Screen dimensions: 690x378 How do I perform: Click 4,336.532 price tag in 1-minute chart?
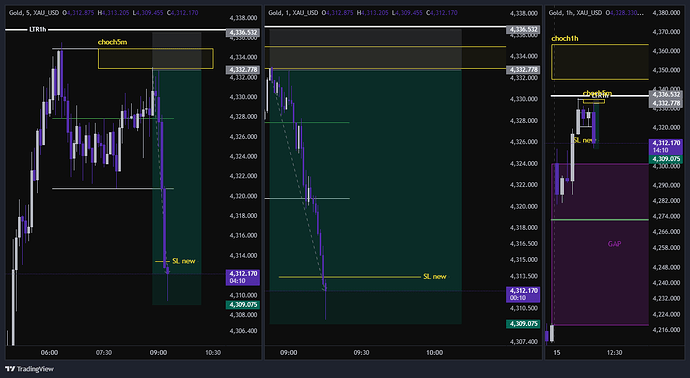[523, 29]
